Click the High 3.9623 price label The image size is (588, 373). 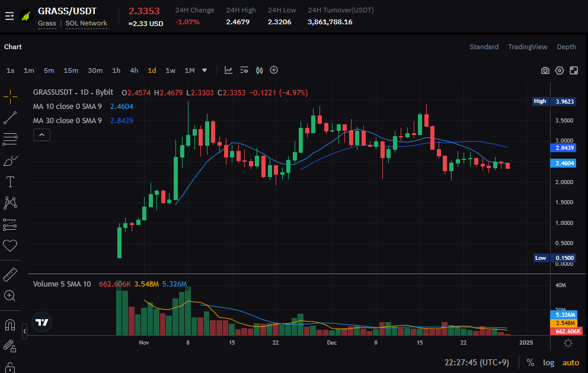(x=554, y=101)
